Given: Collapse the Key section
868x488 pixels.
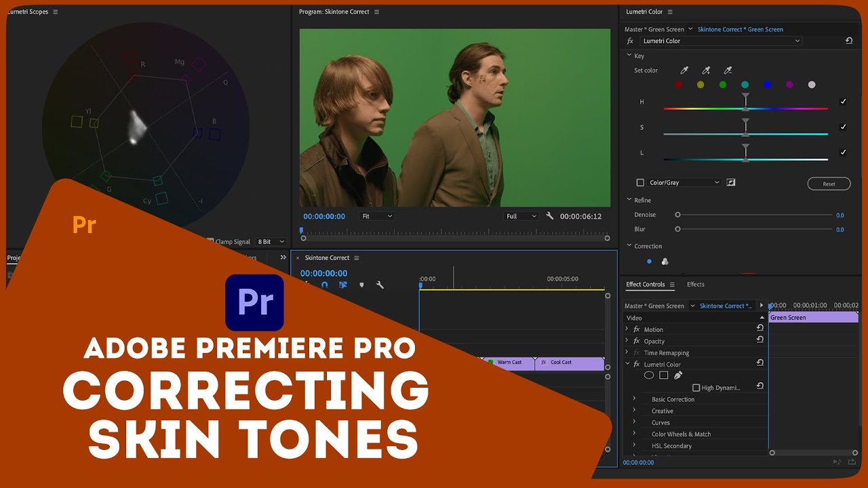Looking at the screenshot, I should (629, 56).
